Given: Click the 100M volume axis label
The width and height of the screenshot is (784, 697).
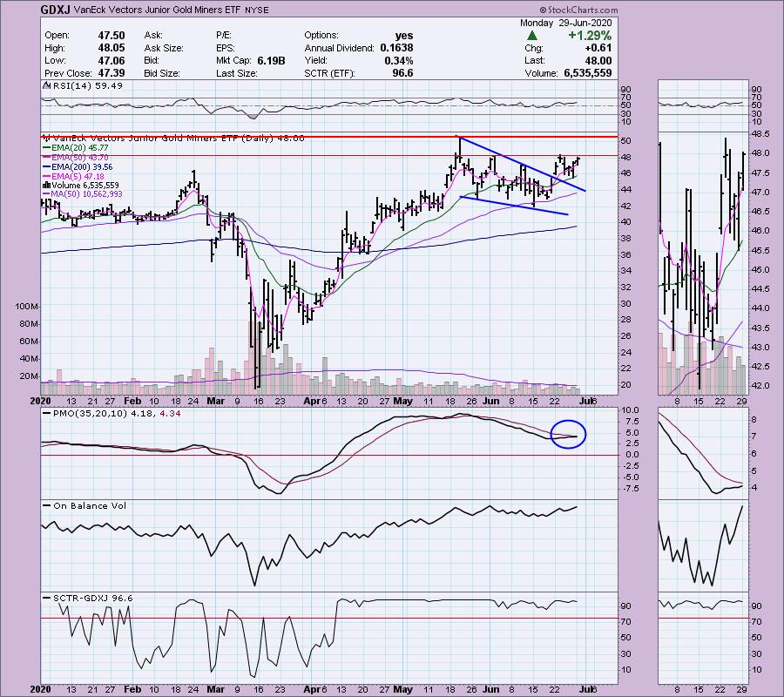Looking at the screenshot, I should click(x=27, y=307).
